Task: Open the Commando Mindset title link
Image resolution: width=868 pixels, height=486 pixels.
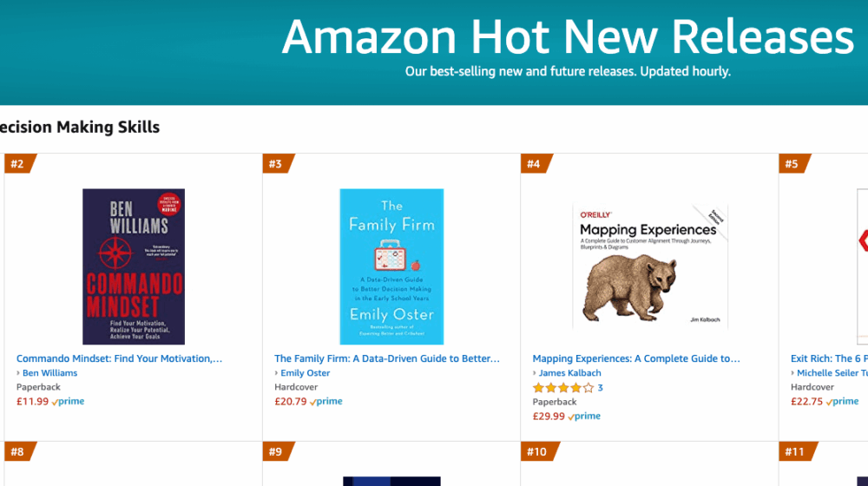Action: pyautogui.click(x=119, y=358)
